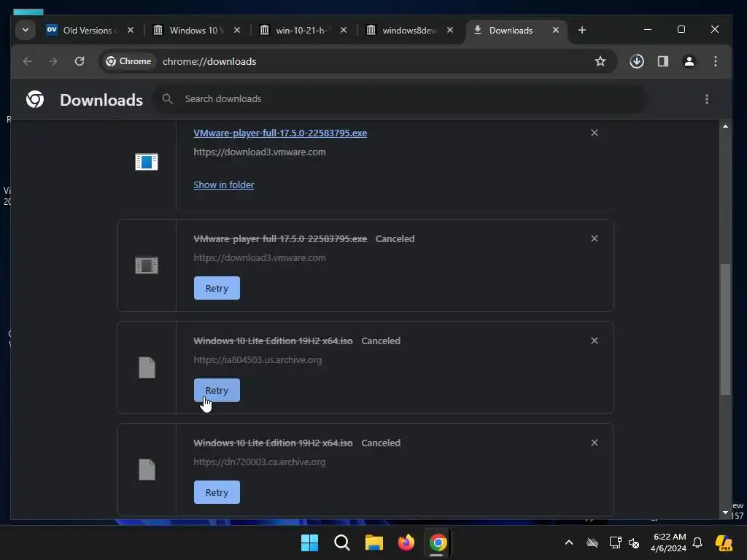Click the https://download3.vmware.com text under completed download

click(260, 152)
